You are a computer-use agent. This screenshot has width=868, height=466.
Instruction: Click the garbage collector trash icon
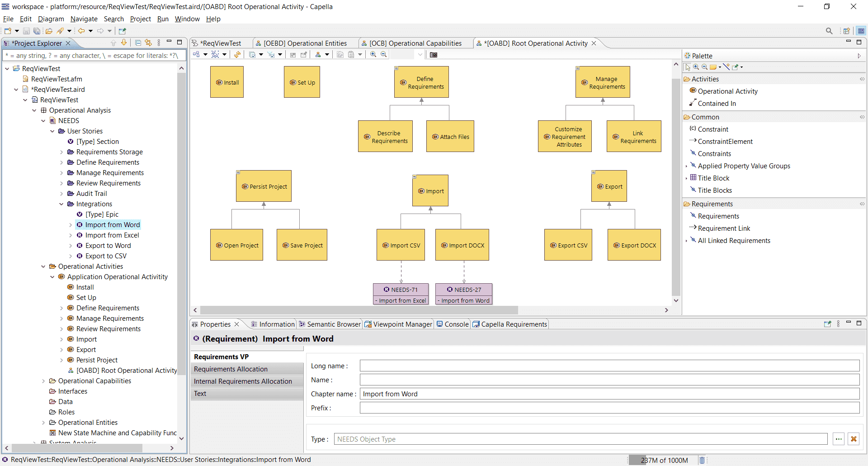[x=702, y=460]
